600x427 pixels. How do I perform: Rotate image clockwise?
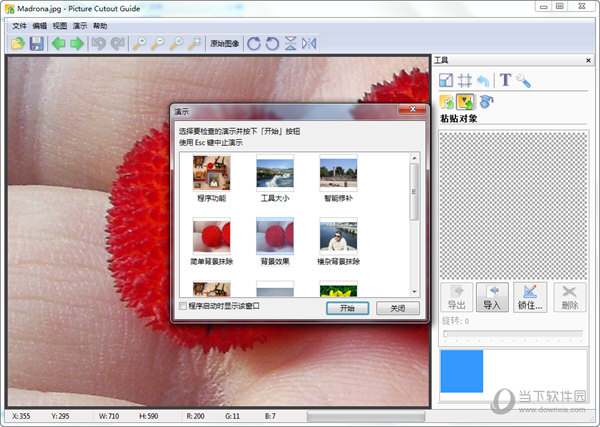tap(254, 44)
